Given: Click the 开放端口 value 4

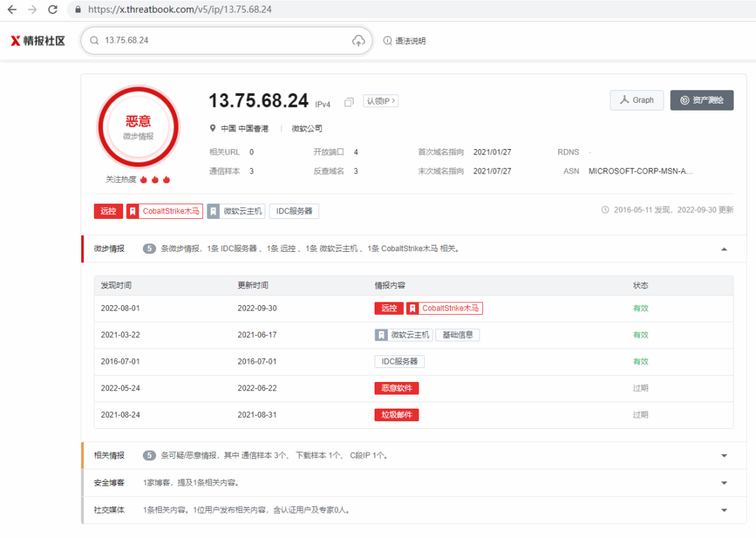Looking at the screenshot, I should pyautogui.click(x=356, y=152).
